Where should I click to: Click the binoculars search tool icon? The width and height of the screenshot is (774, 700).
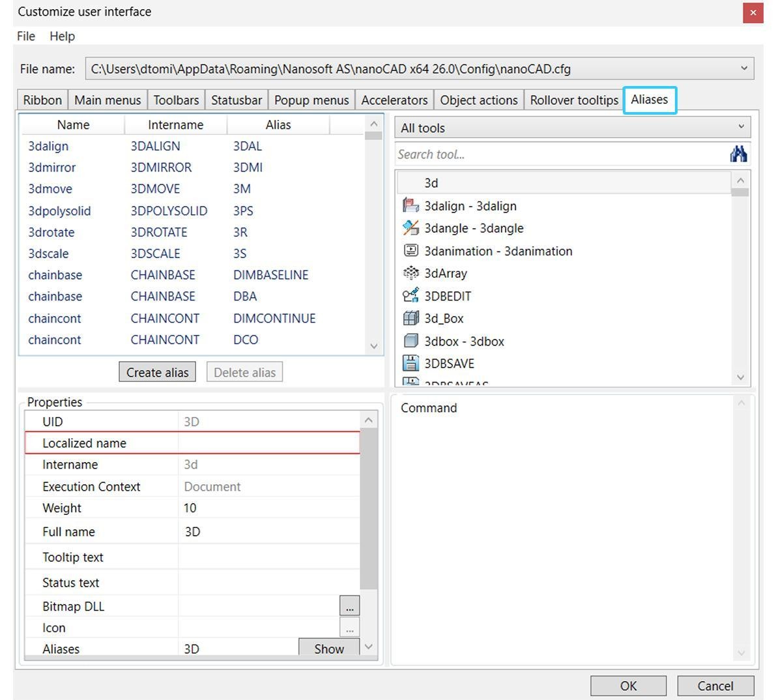pyautogui.click(x=738, y=154)
